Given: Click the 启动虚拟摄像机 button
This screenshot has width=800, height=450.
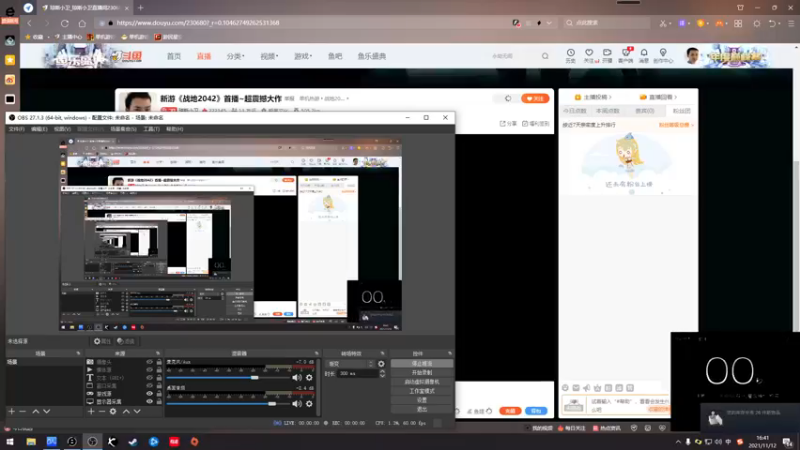Looking at the screenshot, I should (421, 382).
